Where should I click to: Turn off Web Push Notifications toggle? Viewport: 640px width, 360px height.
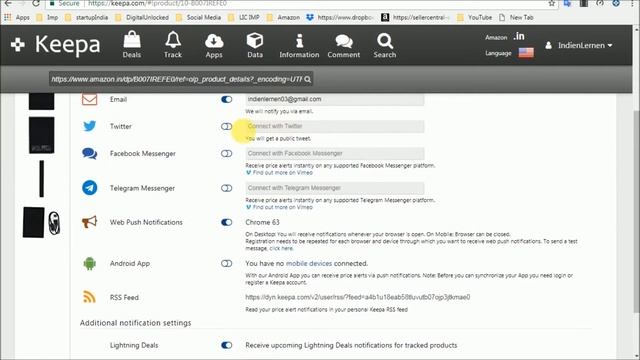coord(227,222)
